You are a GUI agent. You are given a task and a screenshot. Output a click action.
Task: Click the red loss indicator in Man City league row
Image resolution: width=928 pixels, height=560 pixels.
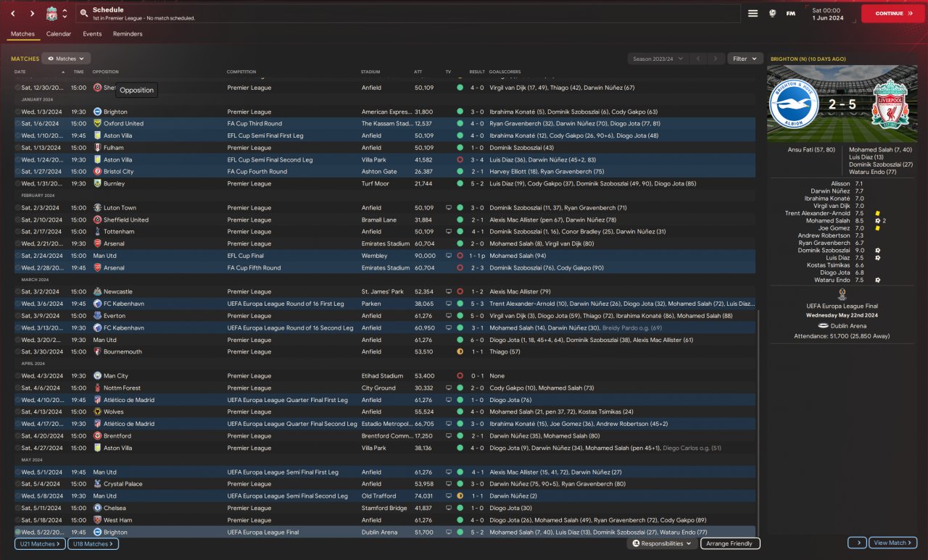pyautogui.click(x=460, y=376)
